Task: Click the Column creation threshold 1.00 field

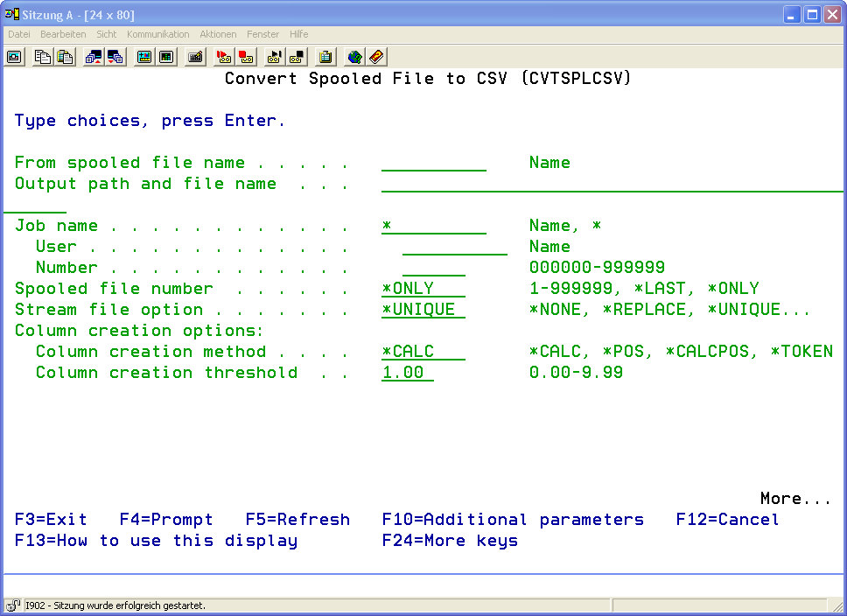Action: [408, 374]
